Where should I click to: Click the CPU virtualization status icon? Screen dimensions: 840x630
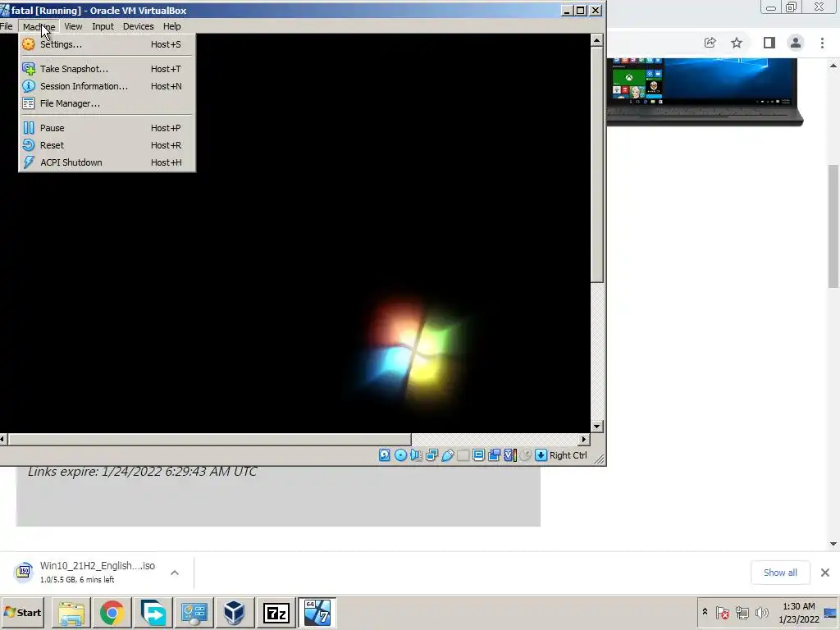pos(510,455)
